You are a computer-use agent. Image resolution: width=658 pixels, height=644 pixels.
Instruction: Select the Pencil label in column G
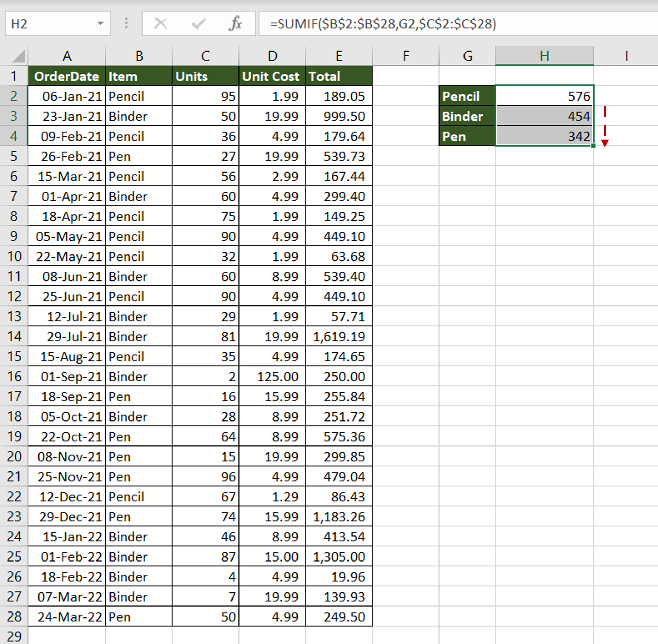click(x=467, y=96)
